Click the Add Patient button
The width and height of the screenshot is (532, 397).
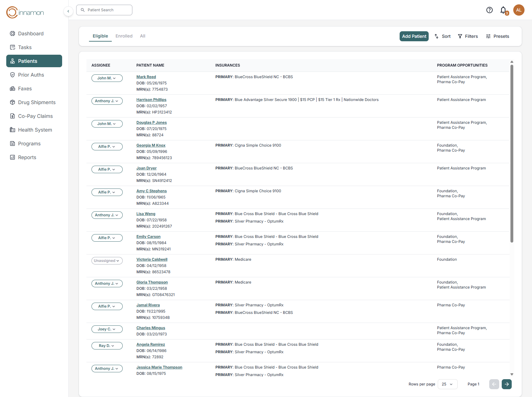point(414,36)
